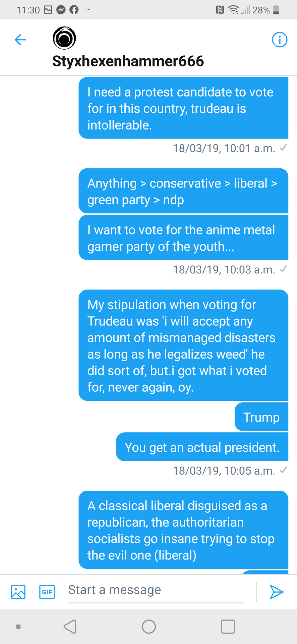Tap the 10:05 a.m. message timestamp
This screenshot has width=297, height=644.
click(224, 471)
